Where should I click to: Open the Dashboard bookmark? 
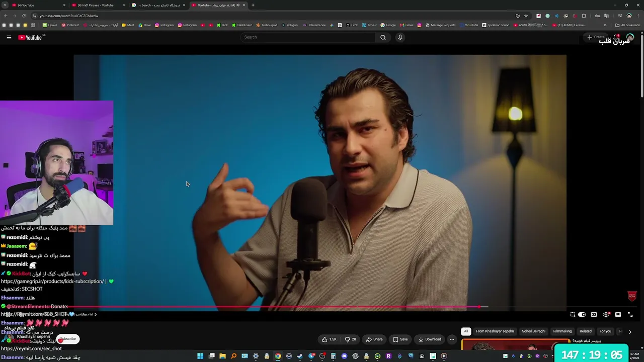pyautogui.click(x=242, y=25)
